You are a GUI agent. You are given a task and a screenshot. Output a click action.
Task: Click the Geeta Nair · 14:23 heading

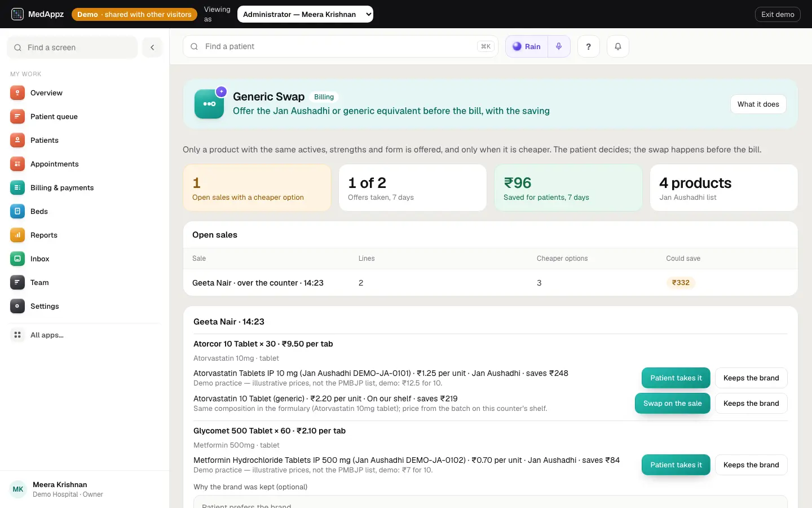coord(229,322)
